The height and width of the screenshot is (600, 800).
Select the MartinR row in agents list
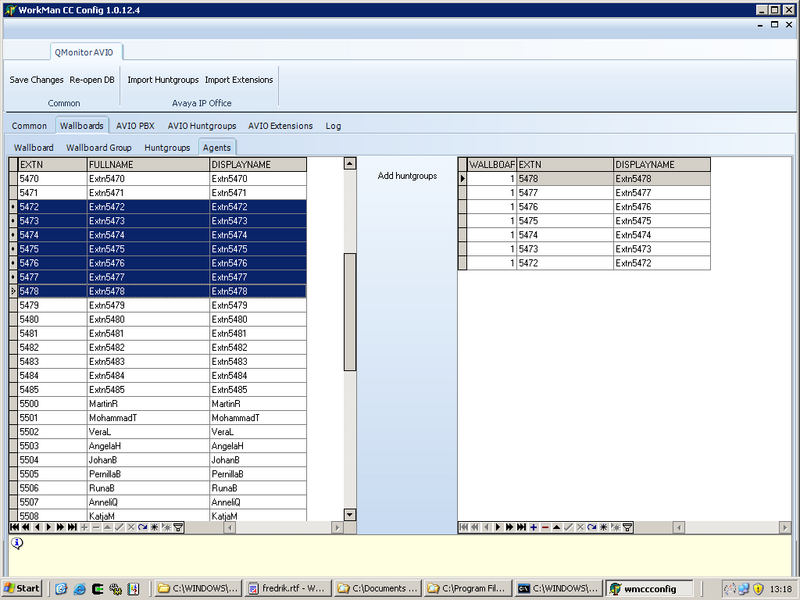click(147, 403)
